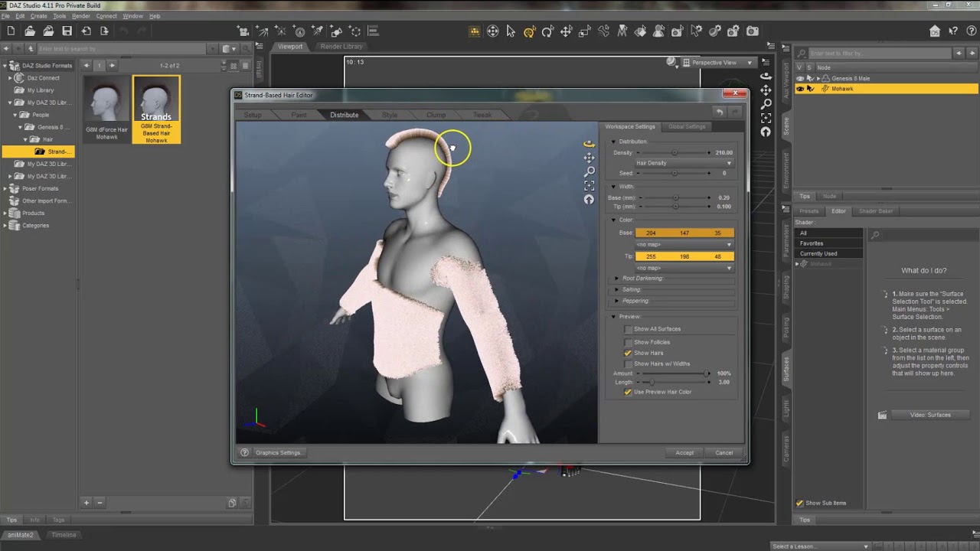Collapse the Distribution section

click(x=613, y=142)
